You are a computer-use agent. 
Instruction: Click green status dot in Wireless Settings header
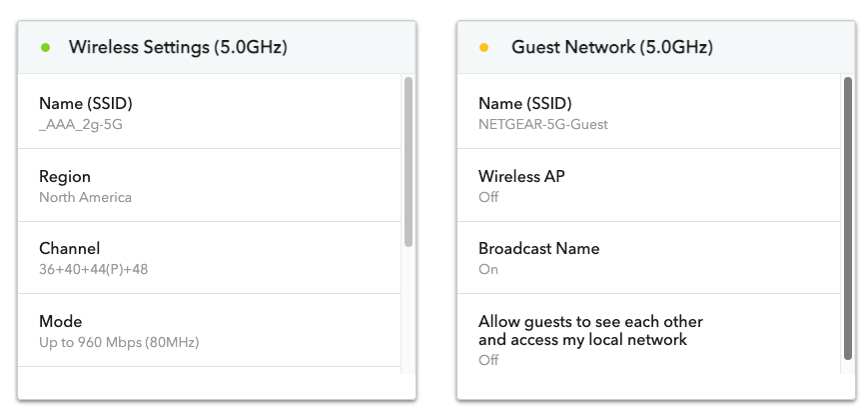tap(44, 47)
